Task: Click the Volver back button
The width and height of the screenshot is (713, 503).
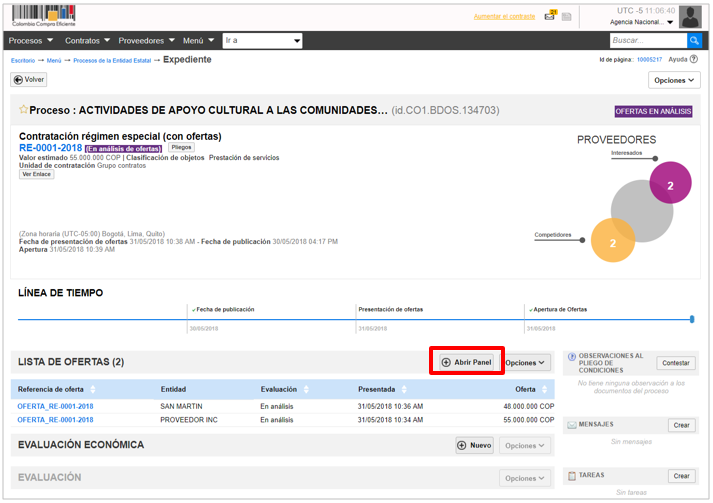Action: point(29,80)
